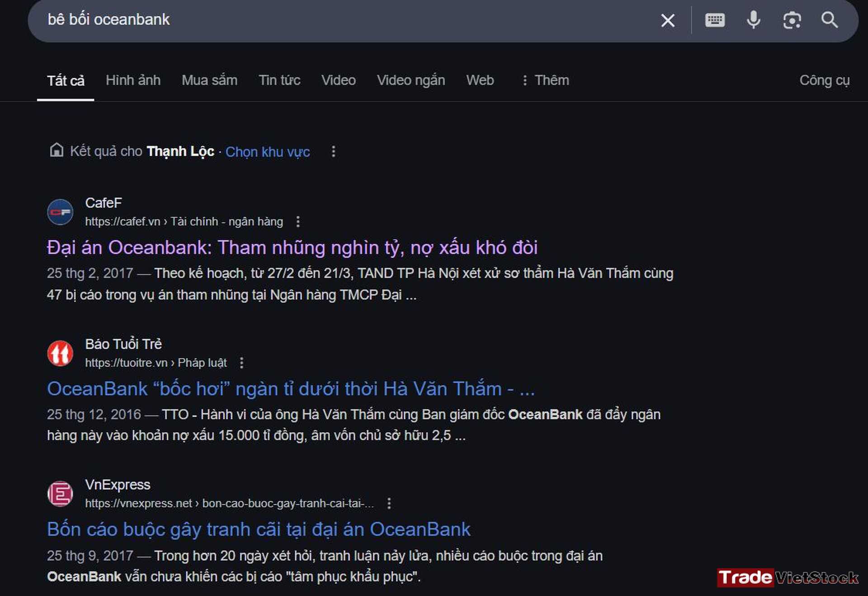Image resolution: width=868 pixels, height=596 pixels.
Task: Click the bold 'Thạnh Lộc' location text
Action: (180, 151)
